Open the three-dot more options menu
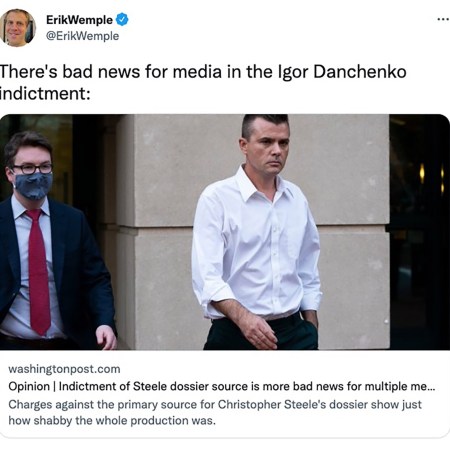Screen dimensions: 450x450 [443, 19]
